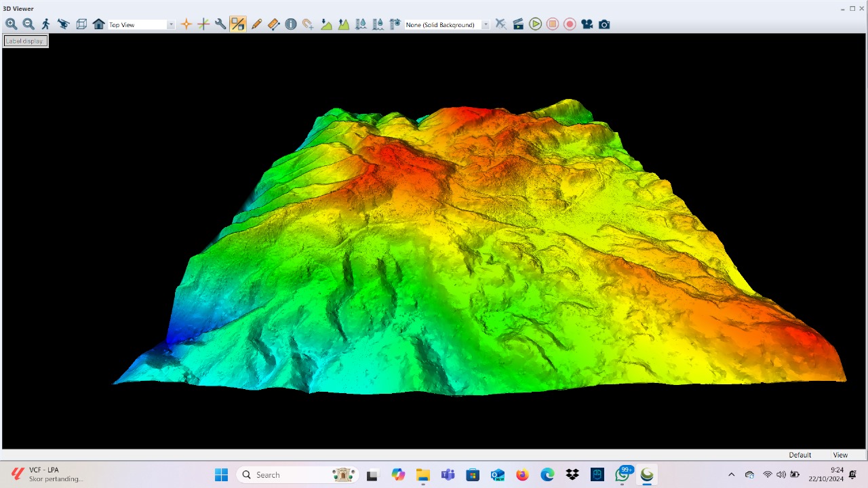Click the water display eye-drop icon

pos(395,24)
